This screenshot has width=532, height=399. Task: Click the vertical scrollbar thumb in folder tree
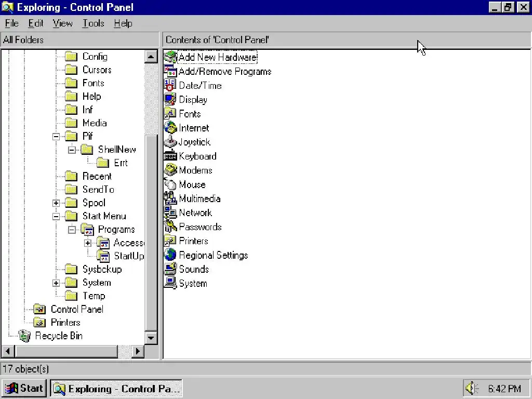pos(151,232)
